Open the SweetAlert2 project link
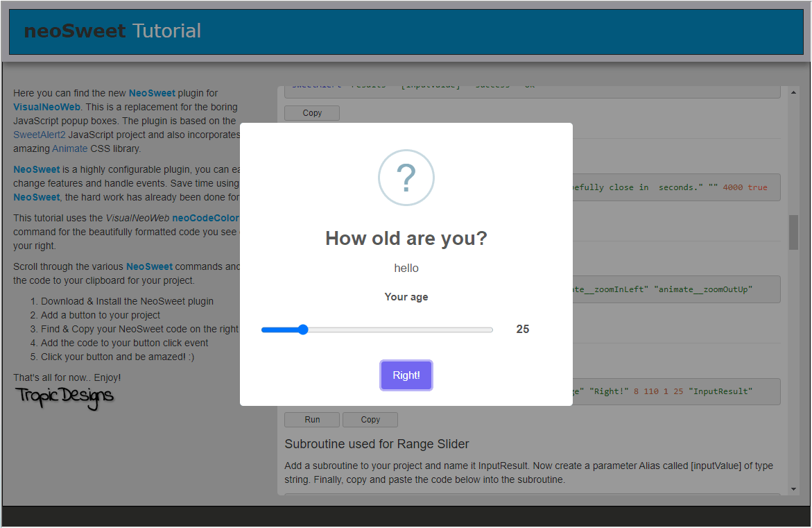 coord(40,135)
